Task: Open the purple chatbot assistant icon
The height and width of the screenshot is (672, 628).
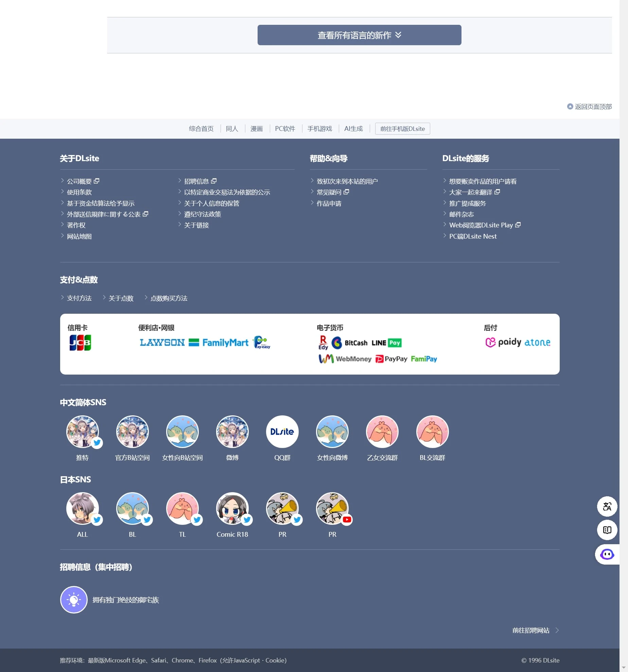Action: coord(607,554)
